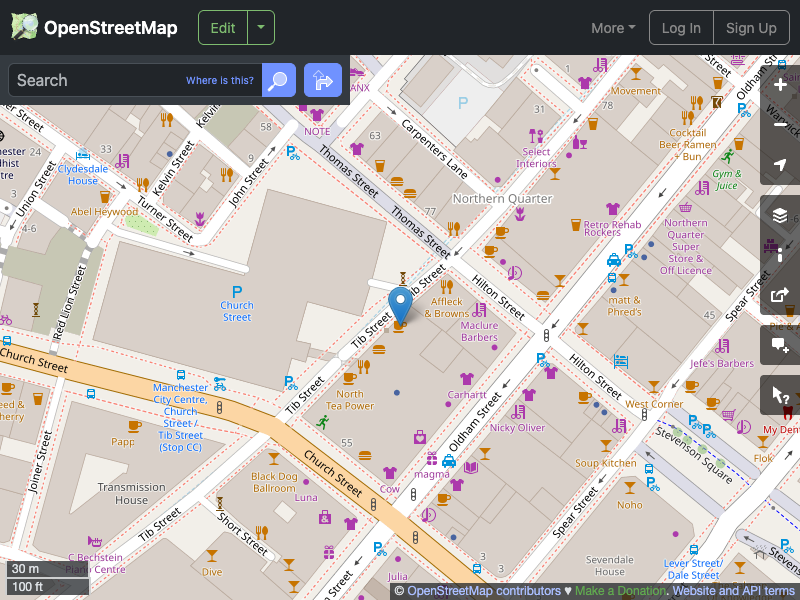Viewport: 800px width, 600px height.
Task: Select the Show My Location icon
Action: point(780,165)
